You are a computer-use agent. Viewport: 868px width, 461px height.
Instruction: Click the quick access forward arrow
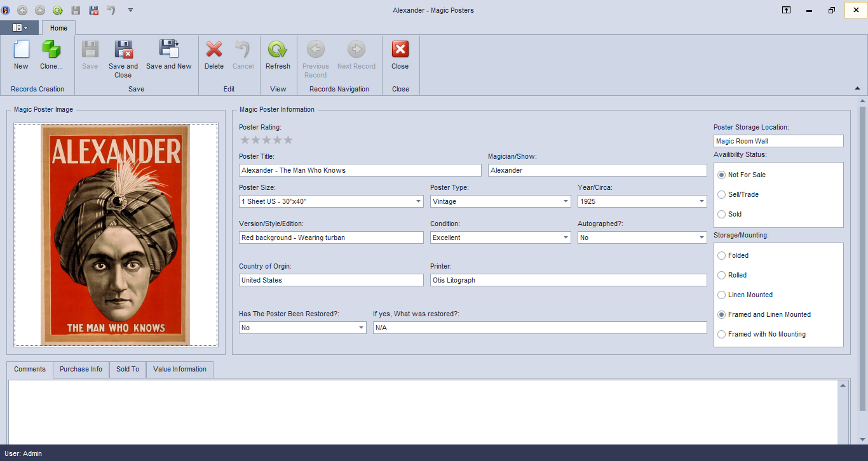coord(40,10)
